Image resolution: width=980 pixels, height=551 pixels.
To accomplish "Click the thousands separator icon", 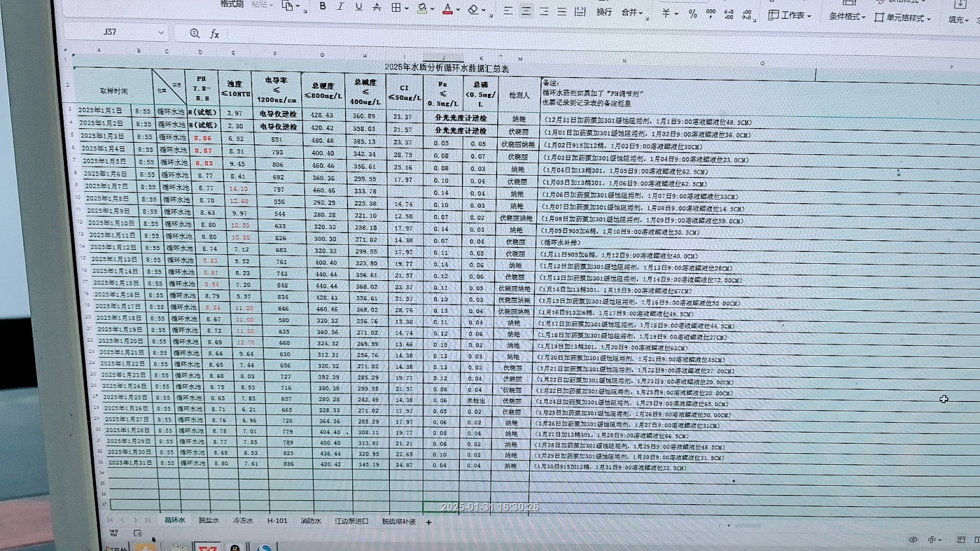I will click(x=711, y=14).
